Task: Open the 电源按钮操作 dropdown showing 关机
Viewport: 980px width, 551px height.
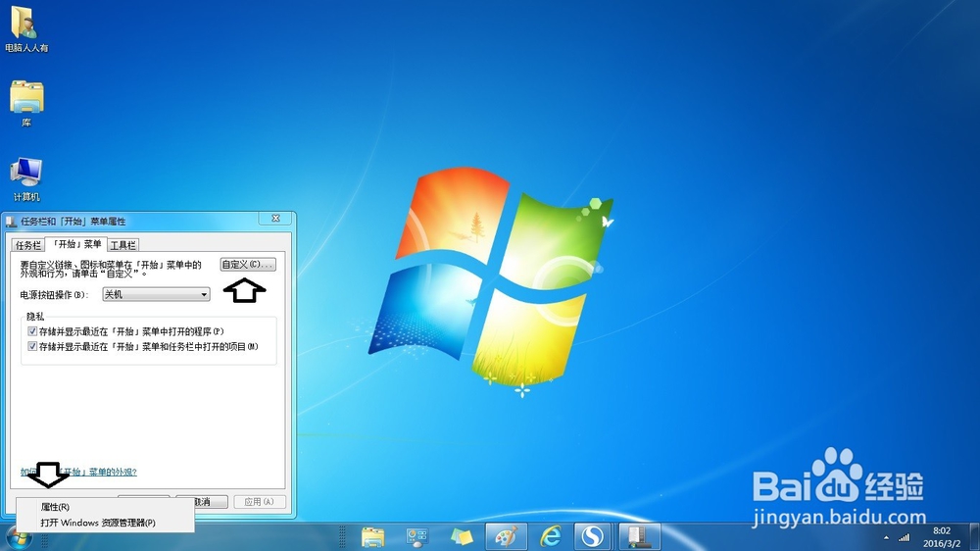Action: click(156, 294)
